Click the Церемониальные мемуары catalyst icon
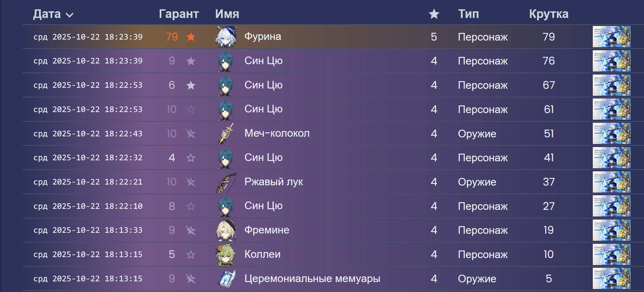 (x=226, y=279)
